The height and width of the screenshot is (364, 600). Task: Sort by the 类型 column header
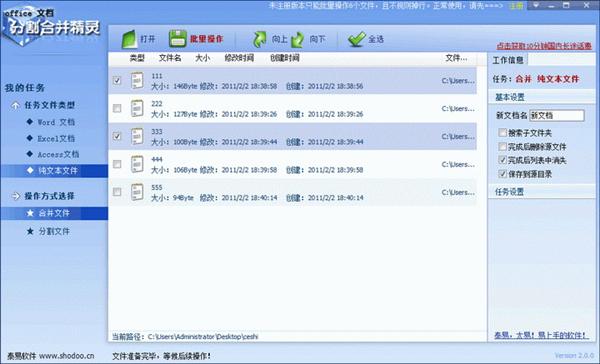137,58
